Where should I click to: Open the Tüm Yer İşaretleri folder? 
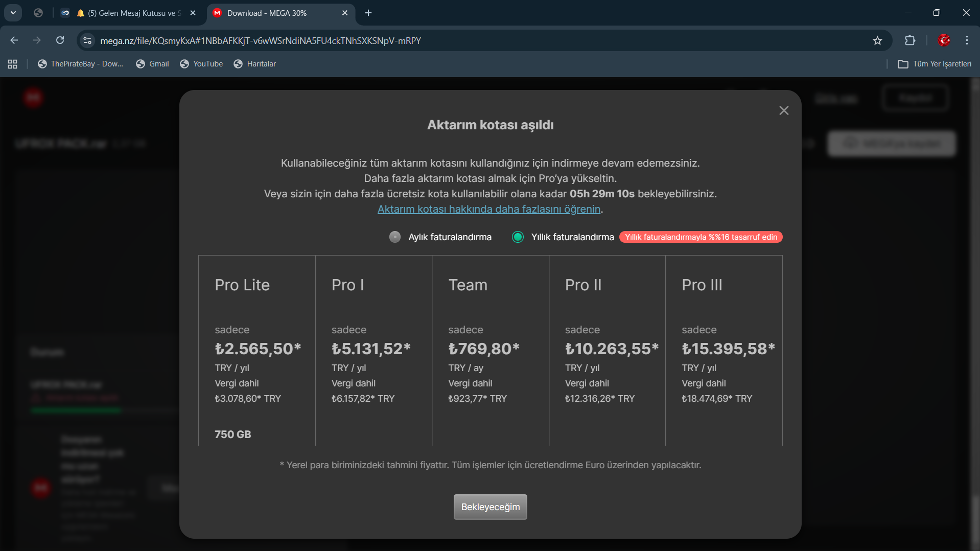[x=935, y=64]
